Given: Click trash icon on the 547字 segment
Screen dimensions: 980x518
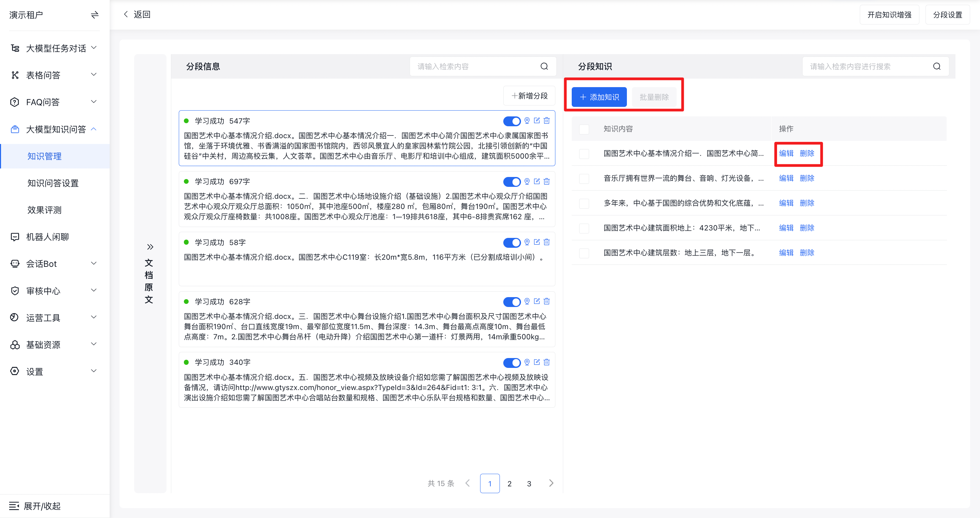Looking at the screenshot, I should coord(547,120).
